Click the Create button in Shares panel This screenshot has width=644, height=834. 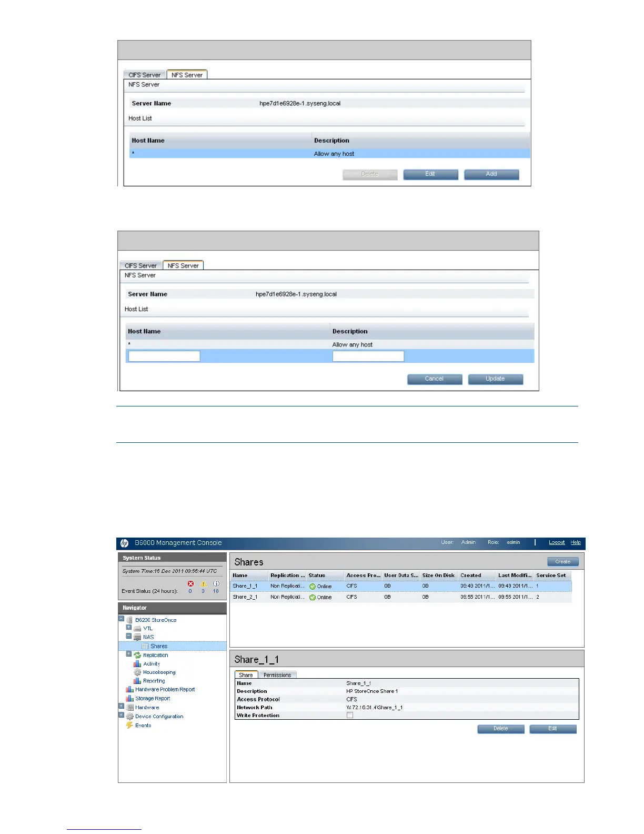click(563, 562)
